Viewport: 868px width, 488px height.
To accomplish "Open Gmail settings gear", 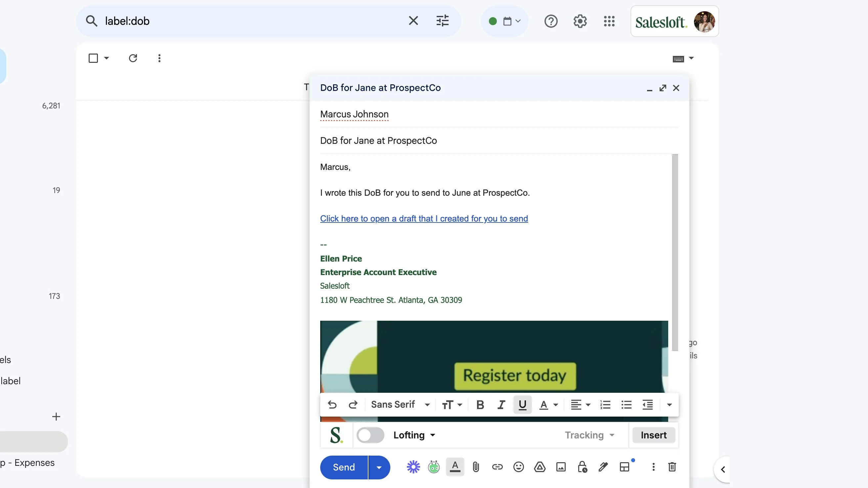I will coord(580,21).
